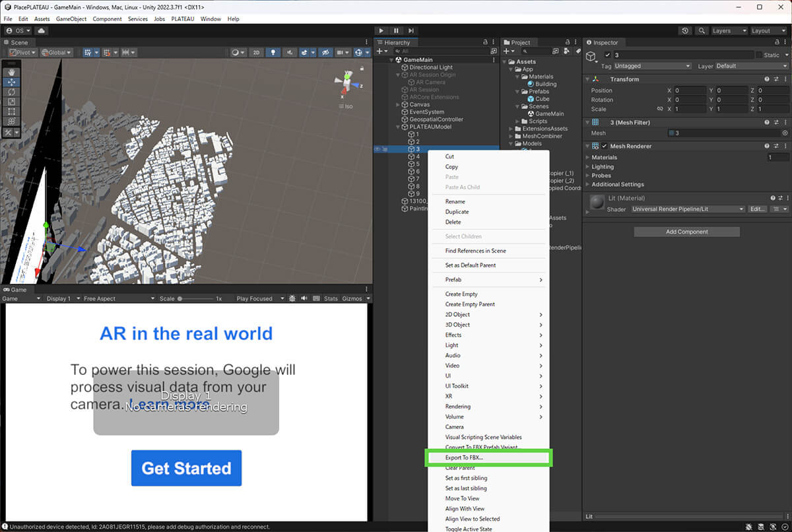
Task: Open the Layer Default dropdown
Action: (x=752, y=66)
